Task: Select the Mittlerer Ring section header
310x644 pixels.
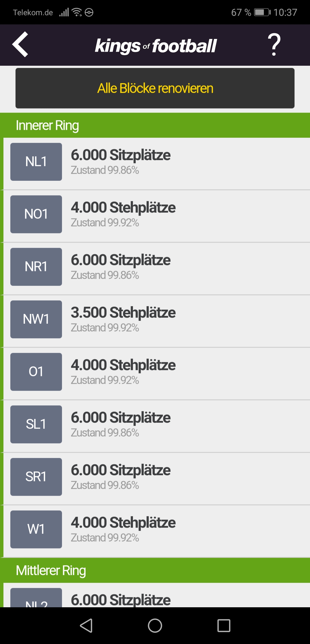Action: click(155, 571)
